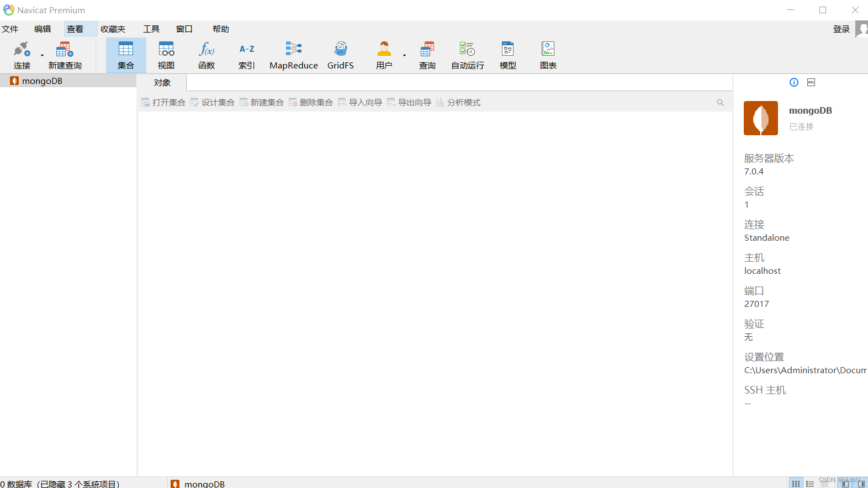868x488 pixels.
Task: Select the 模型 (Model) toolbar icon
Action: pos(508,55)
